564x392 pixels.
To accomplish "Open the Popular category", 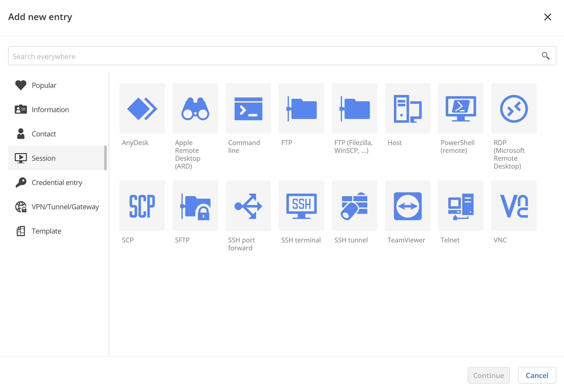I will click(x=44, y=85).
